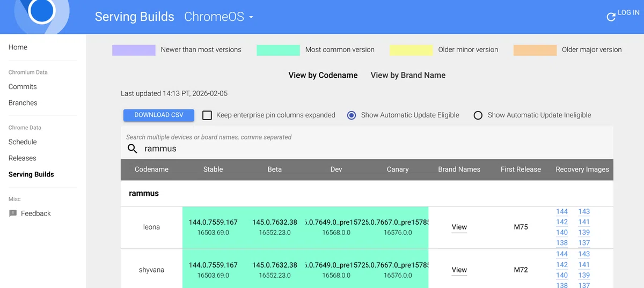Viewport: 644px width, 288px height.
Task: Open Commits in the sidebar
Action: pos(23,86)
